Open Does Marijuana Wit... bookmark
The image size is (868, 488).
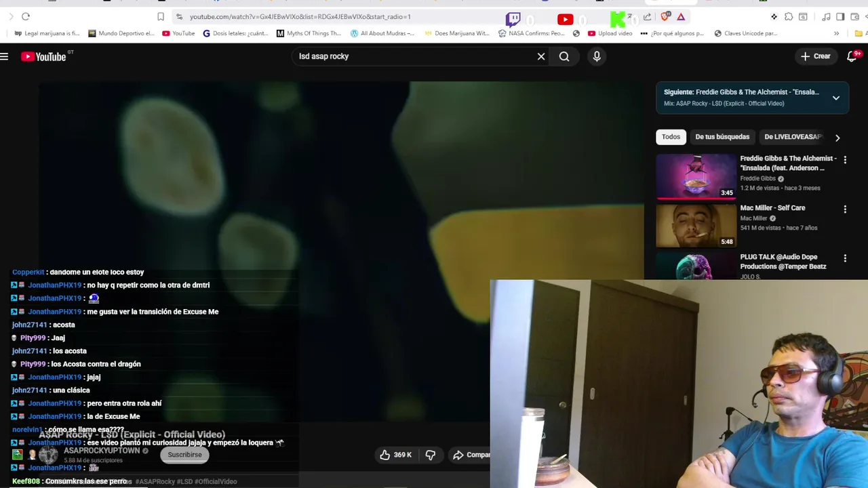click(x=456, y=33)
